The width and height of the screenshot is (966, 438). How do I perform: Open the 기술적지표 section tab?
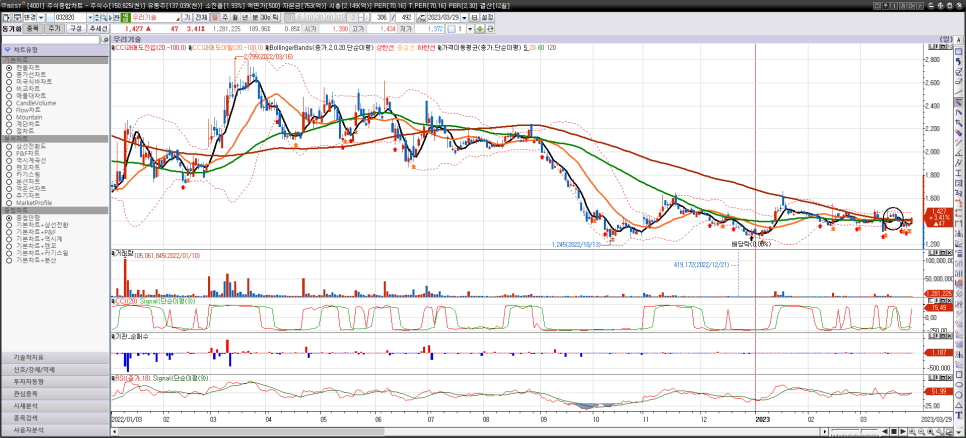pyautogui.click(x=55, y=357)
